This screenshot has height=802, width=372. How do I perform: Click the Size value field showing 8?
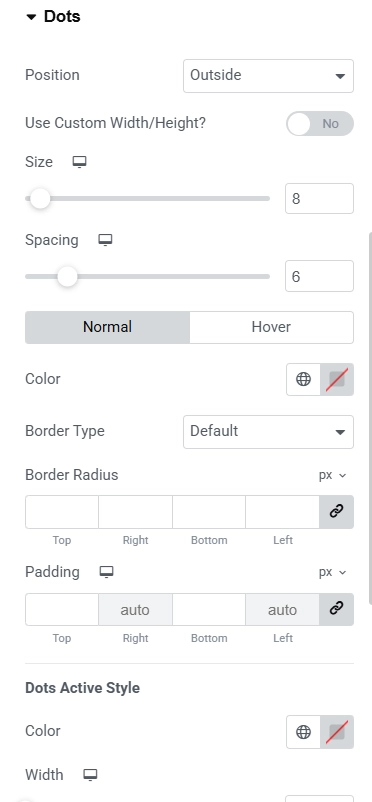319,198
